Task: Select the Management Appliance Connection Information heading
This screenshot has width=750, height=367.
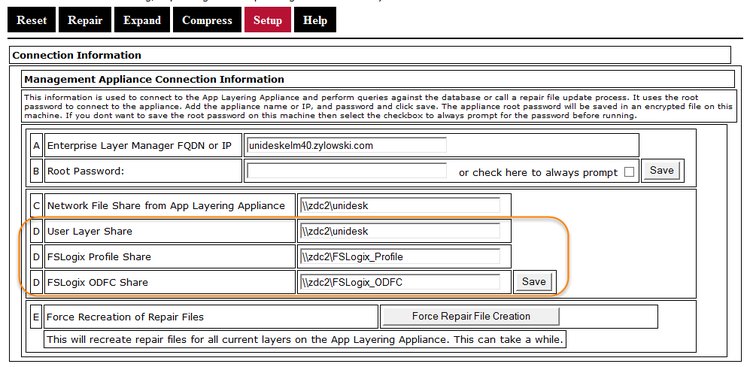Action: click(154, 79)
